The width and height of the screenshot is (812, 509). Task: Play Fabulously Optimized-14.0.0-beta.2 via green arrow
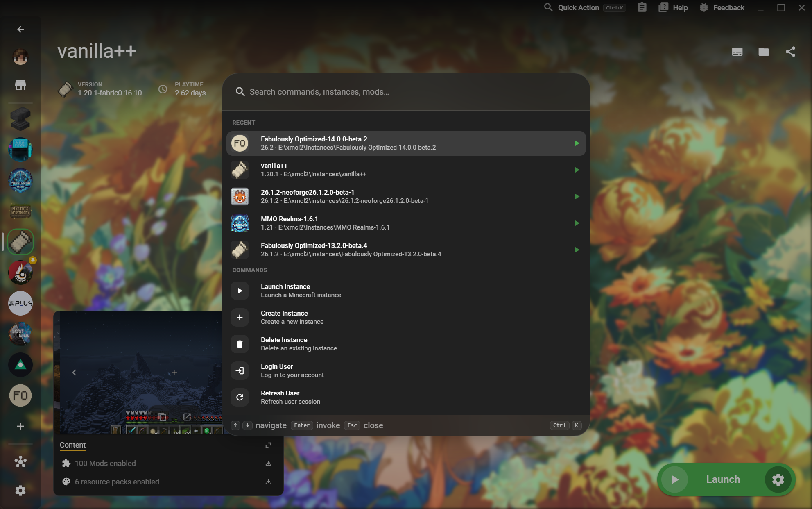(577, 143)
